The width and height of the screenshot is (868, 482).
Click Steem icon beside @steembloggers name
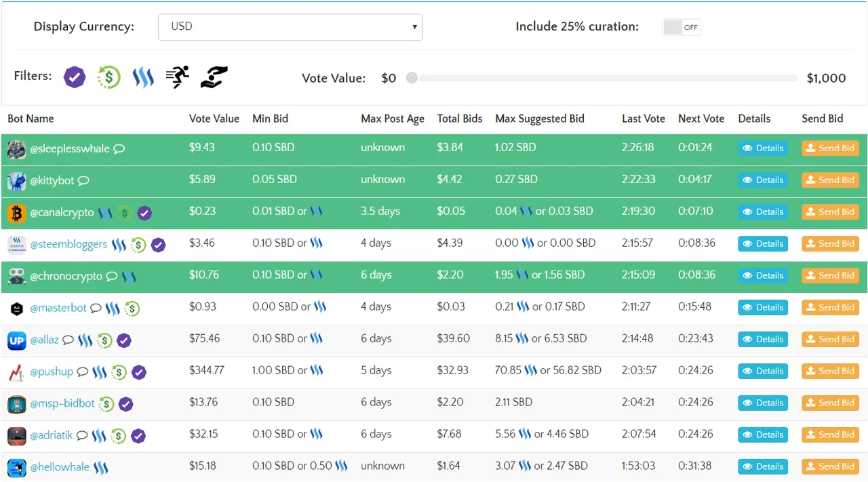pyautogui.click(x=119, y=245)
